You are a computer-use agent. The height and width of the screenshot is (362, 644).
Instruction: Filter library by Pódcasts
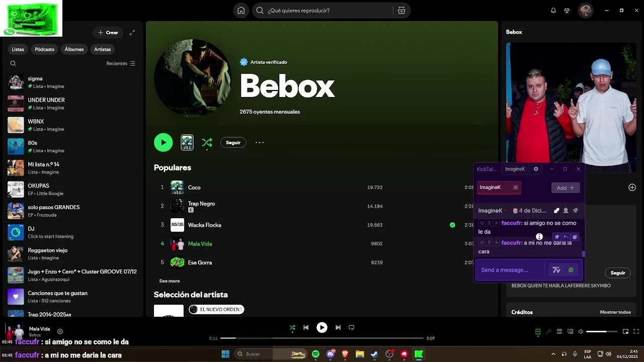(x=44, y=49)
